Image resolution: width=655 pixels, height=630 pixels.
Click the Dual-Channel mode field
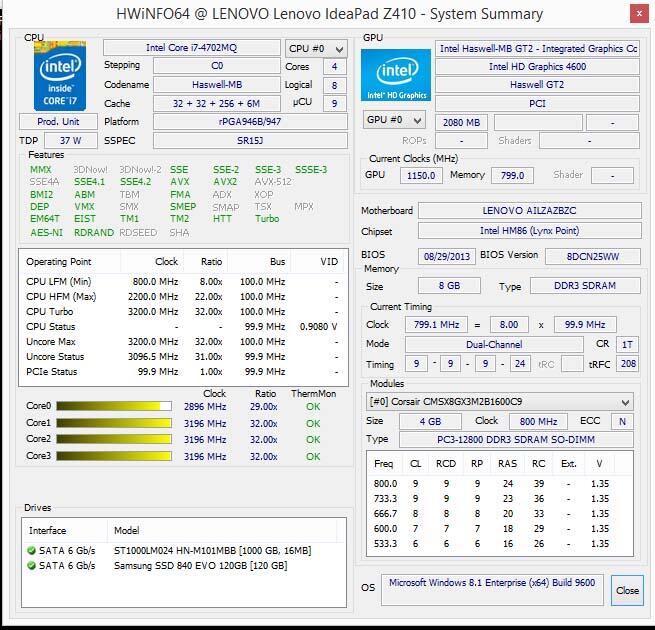(494, 345)
